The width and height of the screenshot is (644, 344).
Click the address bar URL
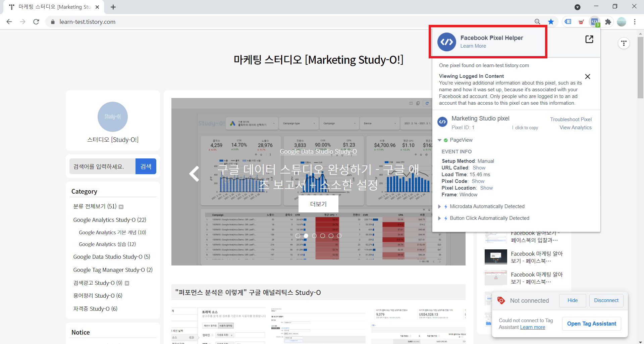click(x=87, y=22)
